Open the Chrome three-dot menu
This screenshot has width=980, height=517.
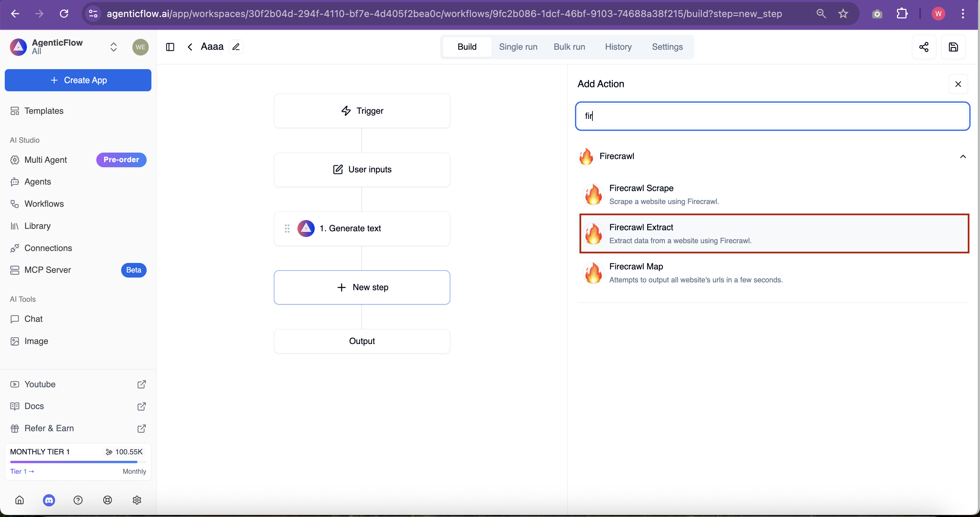(x=963, y=14)
